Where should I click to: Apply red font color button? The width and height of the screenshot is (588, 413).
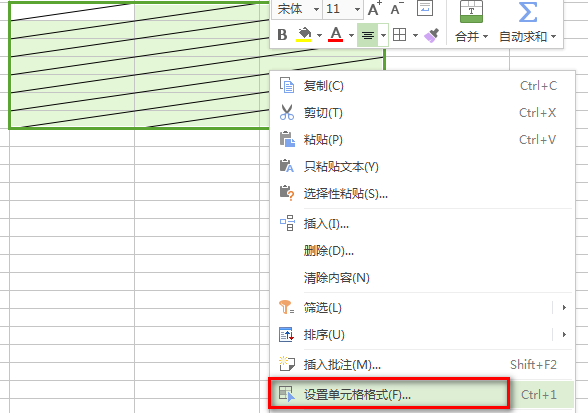coord(336,35)
